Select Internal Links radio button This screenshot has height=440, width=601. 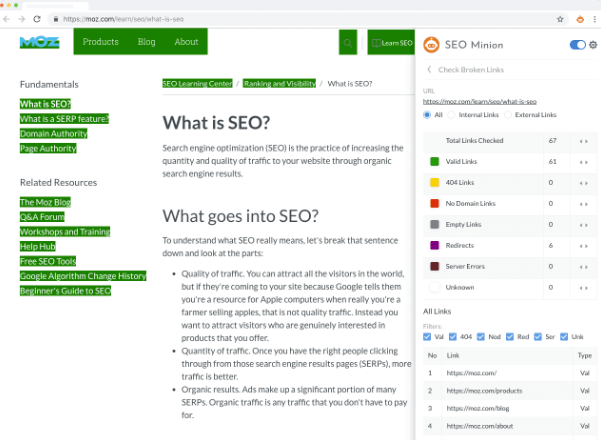[x=451, y=115]
